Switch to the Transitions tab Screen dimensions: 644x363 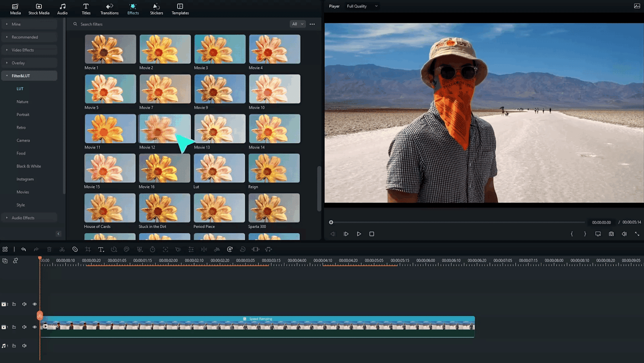pos(109,8)
